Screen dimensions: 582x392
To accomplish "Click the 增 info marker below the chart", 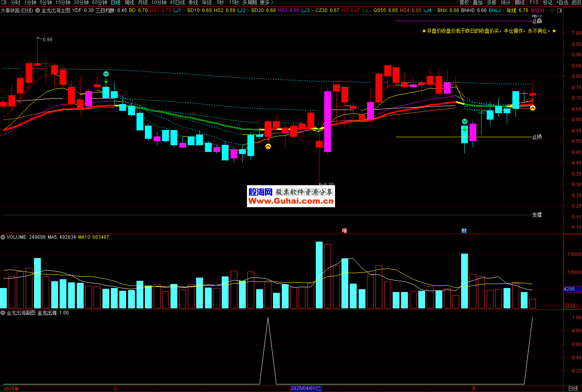I will [x=344, y=230].
